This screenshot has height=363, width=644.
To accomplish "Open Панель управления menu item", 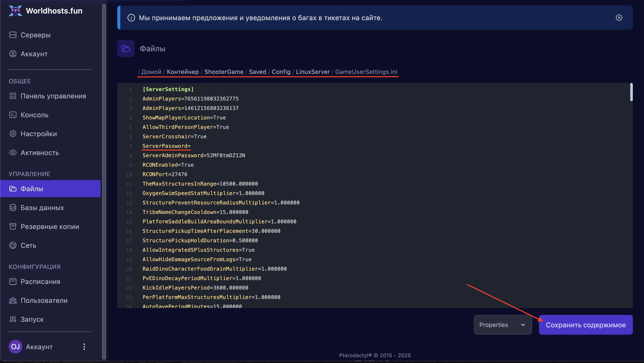I will point(53,96).
